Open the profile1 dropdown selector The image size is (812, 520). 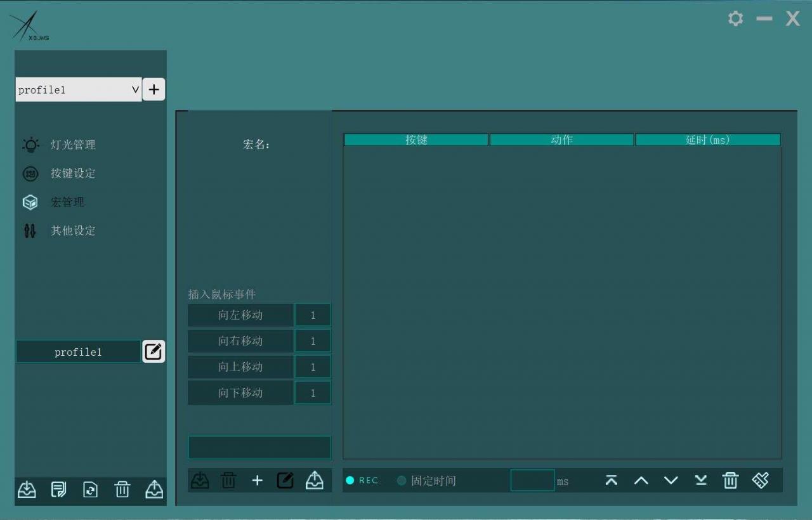tap(79, 89)
